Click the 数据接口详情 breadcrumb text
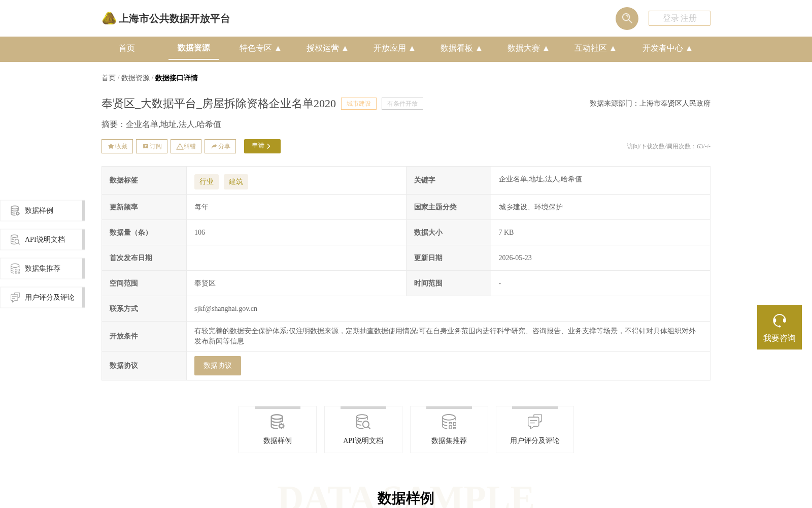Screen dimensions: 812x508 177,78
